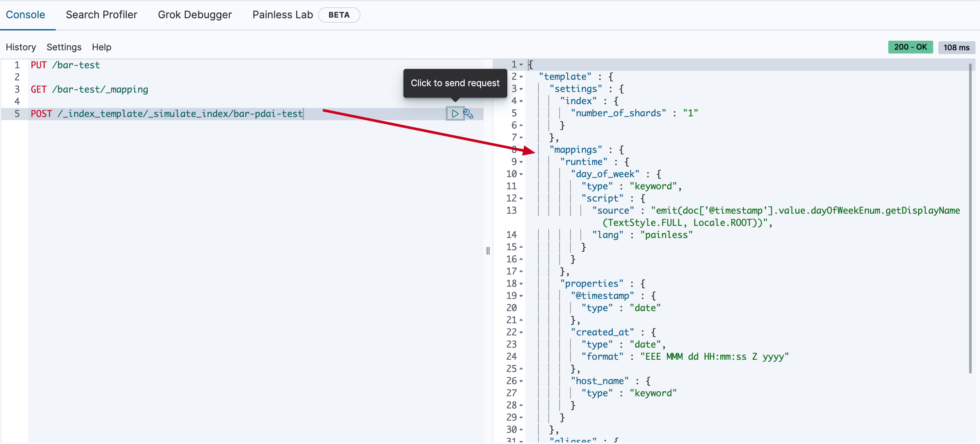Click the response panel vertical scrollbar
The height and width of the screenshot is (444, 980).
tap(970, 218)
